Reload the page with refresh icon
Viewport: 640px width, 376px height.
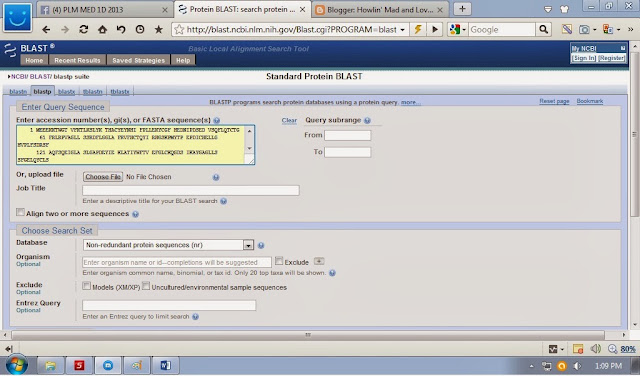(84, 29)
